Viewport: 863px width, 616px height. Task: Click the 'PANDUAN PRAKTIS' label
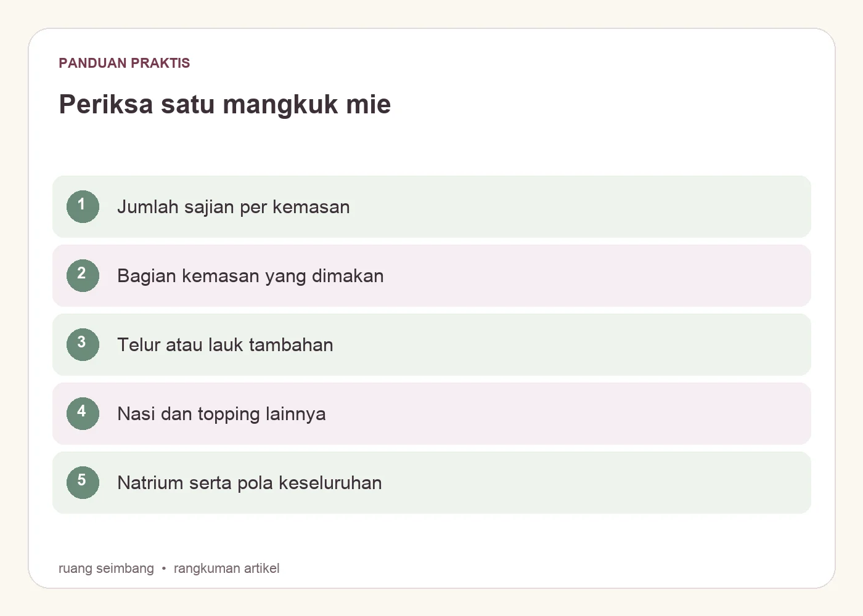tap(125, 63)
